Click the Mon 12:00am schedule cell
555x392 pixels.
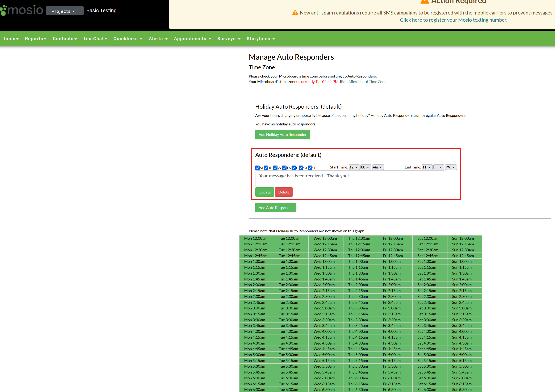click(256, 238)
